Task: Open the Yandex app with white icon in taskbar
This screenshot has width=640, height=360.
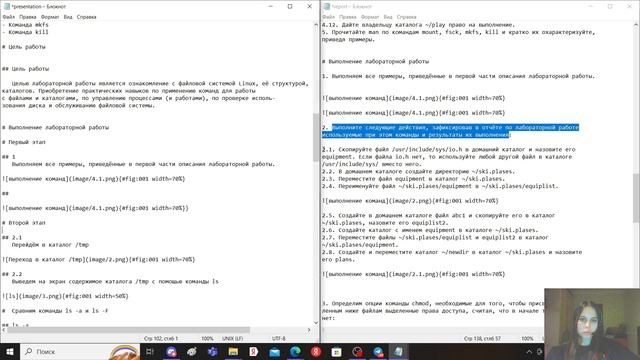Action: [x=253, y=351]
